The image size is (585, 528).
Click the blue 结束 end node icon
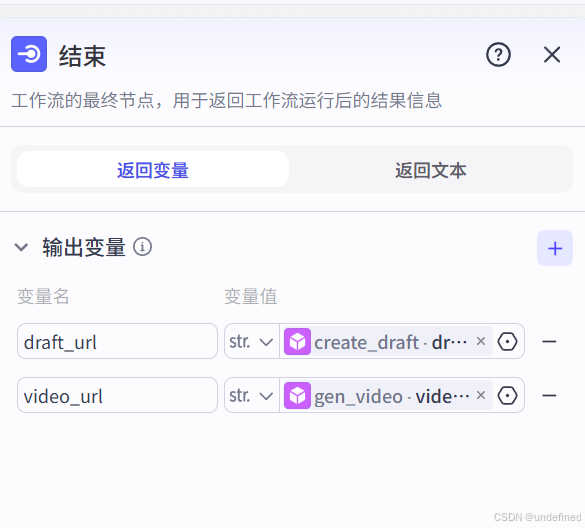29,54
